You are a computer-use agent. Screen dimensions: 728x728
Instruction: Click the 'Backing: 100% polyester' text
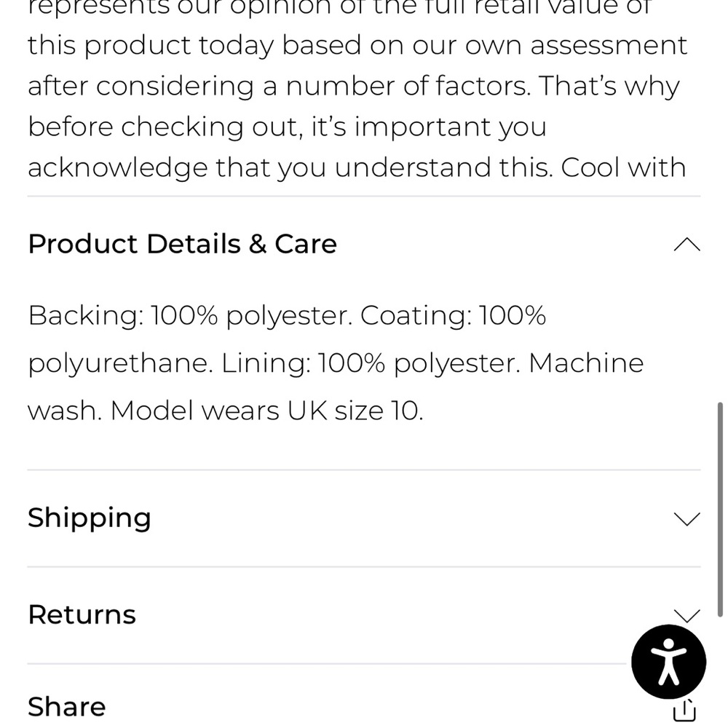pos(187,316)
